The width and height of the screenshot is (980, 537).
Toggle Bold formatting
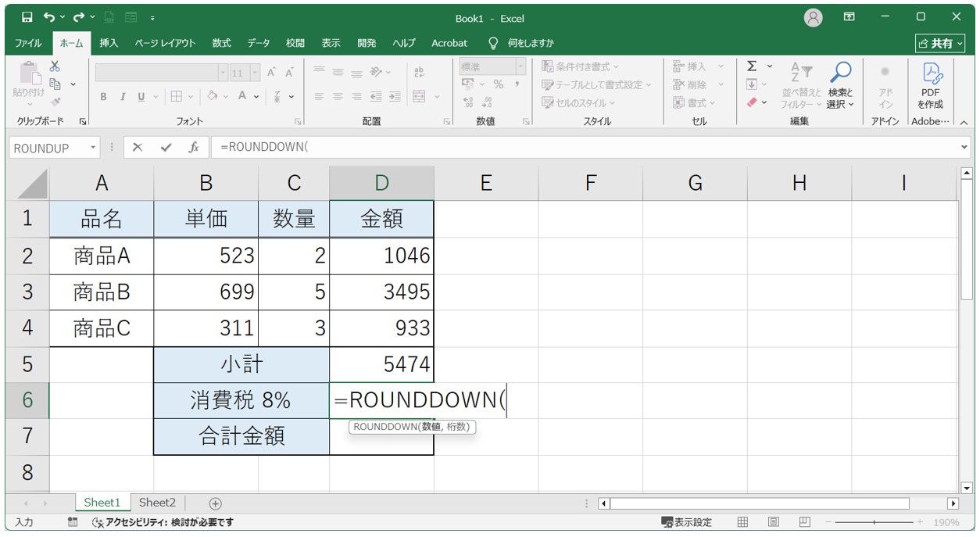(x=103, y=97)
